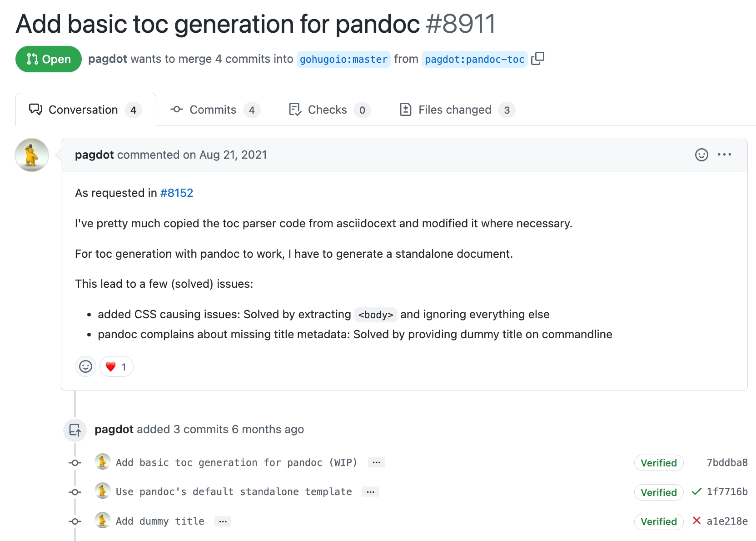Screen dimensions: 756x541
Task: Open commit hash 7bddba8
Action: [727, 463]
